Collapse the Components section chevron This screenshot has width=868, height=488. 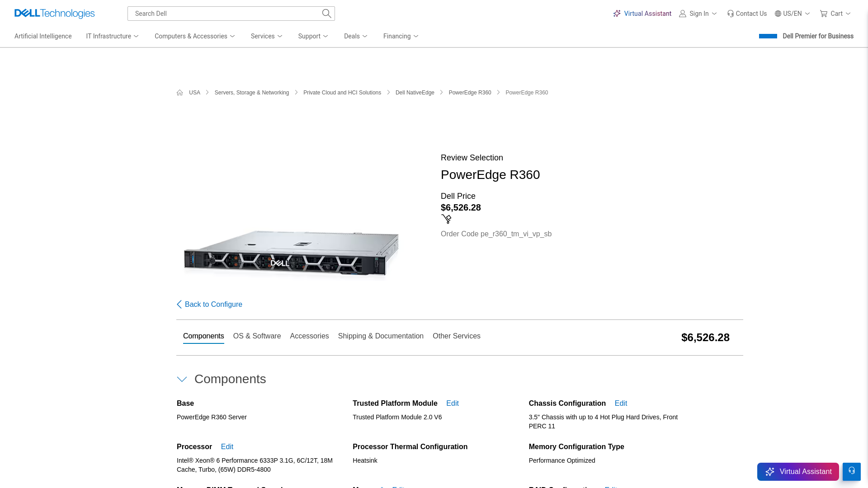pyautogui.click(x=182, y=380)
